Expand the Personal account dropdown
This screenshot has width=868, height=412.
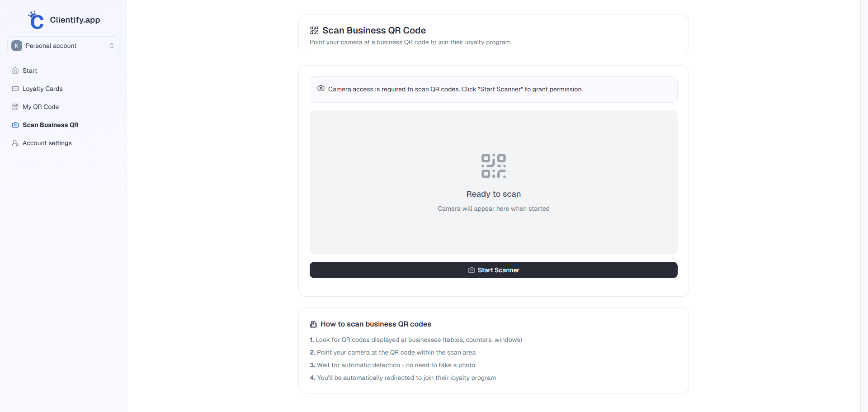click(63, 46)
